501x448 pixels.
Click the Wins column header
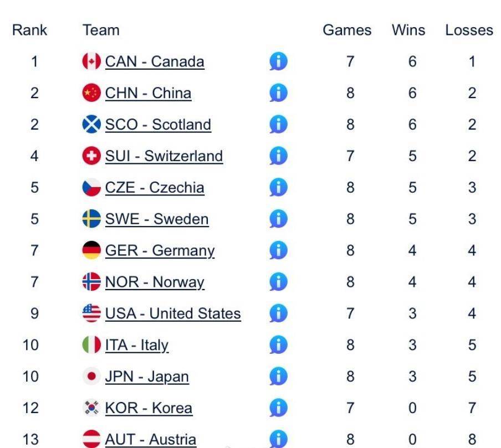click(408, 30)
